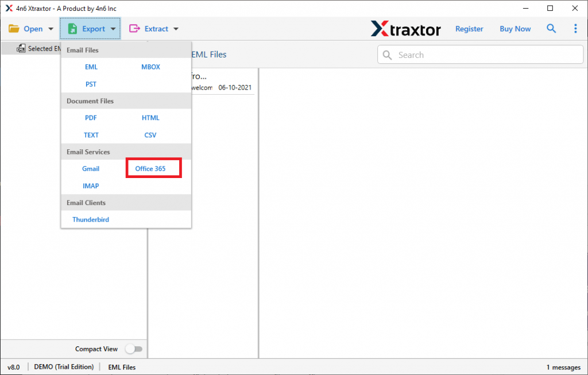The height and width of the screenshot is (375, 588).
Task: Click the Register link
Action: tap(469, 28)
